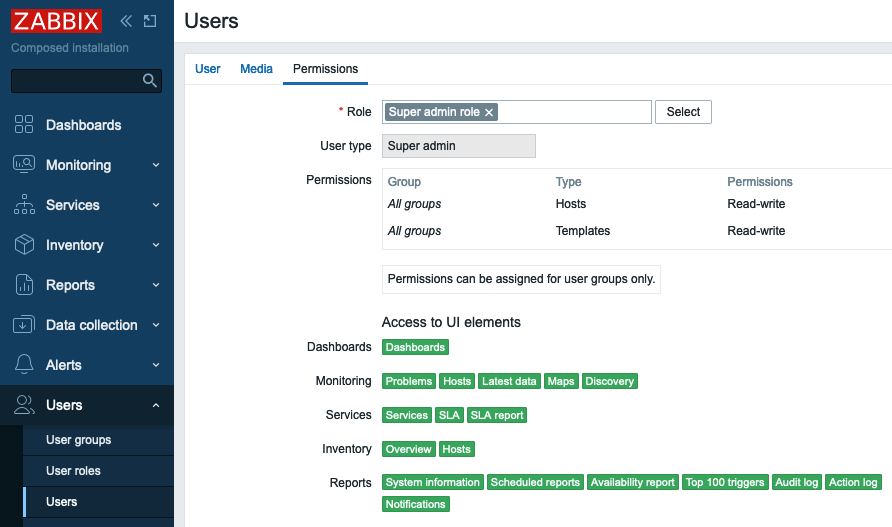This screenshot has width=892, height=527.
Task: Click the Discovery tag
Action: [x=609, y=381]
